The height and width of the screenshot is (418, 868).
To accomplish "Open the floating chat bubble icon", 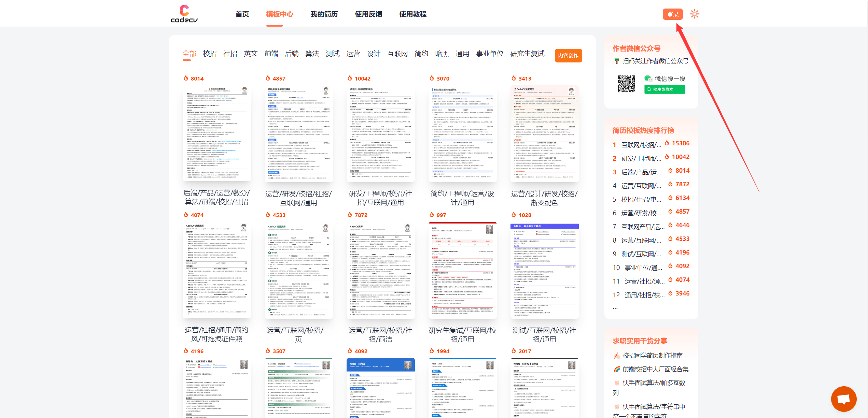I will [x=843, y=399].
